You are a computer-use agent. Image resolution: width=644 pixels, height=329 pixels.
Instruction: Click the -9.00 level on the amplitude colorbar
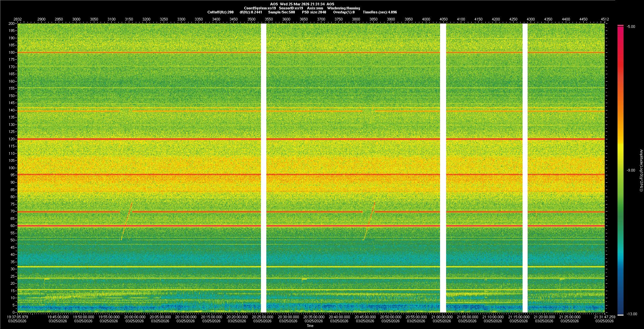click(x=621, y=170)
